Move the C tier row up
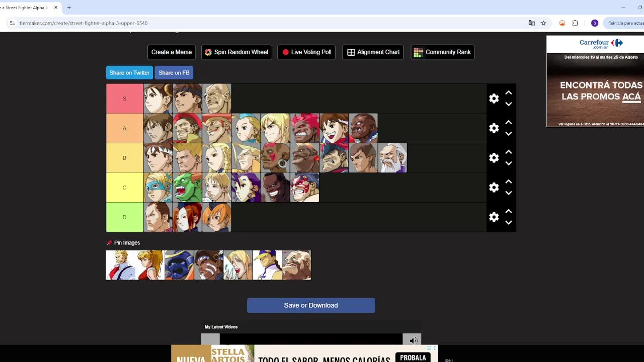 509,182
